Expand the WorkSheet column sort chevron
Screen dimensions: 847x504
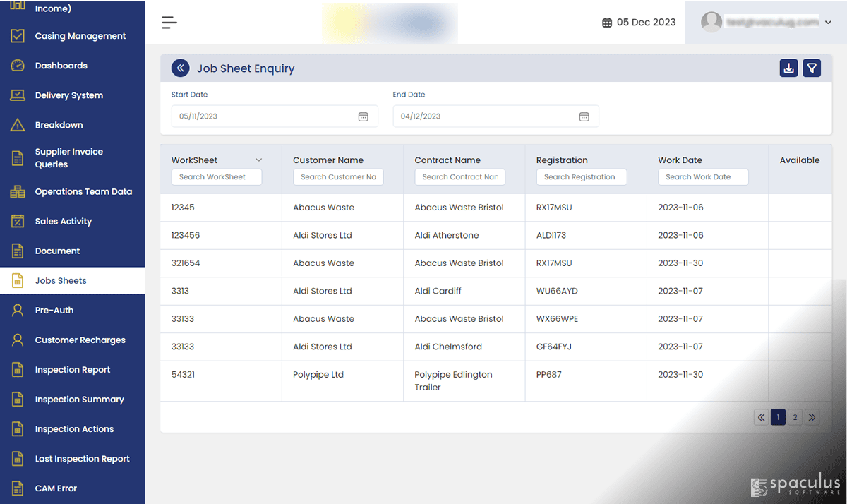(258, 160)
